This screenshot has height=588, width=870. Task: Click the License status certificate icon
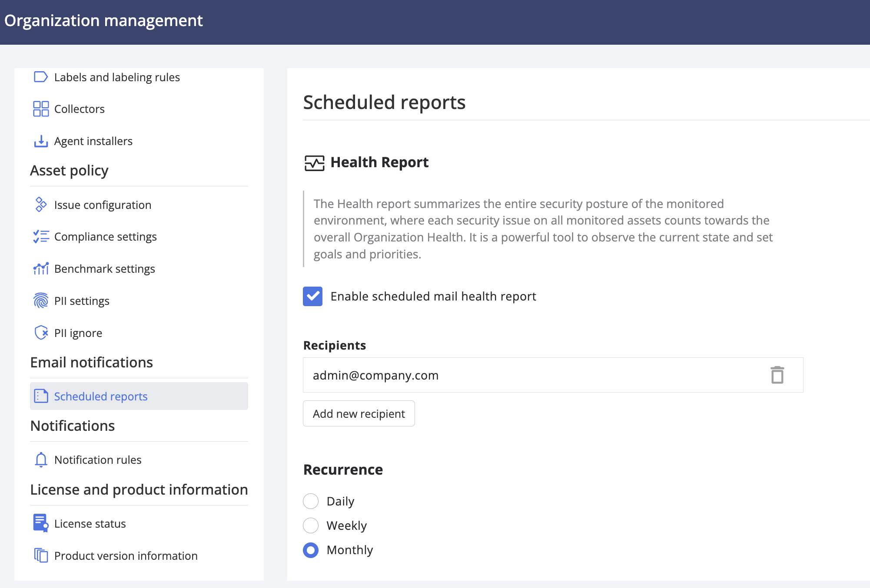(x=41, y=523)
